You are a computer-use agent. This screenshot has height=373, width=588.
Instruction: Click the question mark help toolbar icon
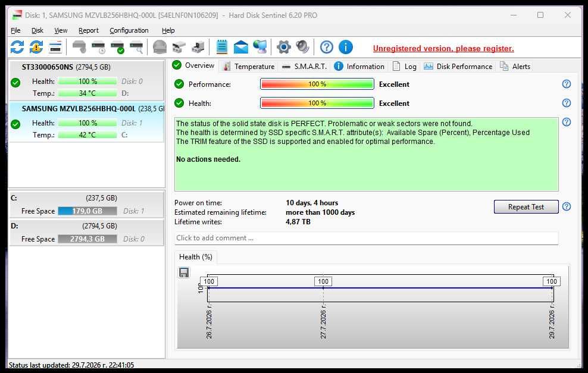(327, 47)
